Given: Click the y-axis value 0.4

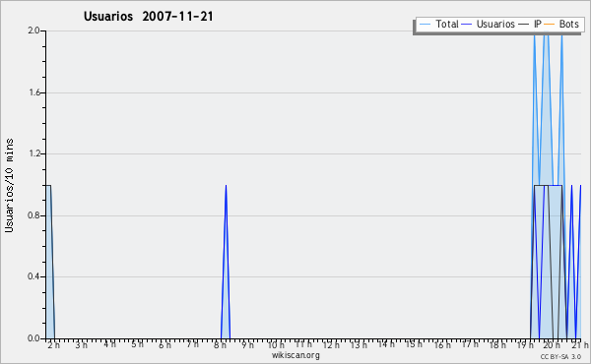Looking at the screenshot, I should [33, 276].
